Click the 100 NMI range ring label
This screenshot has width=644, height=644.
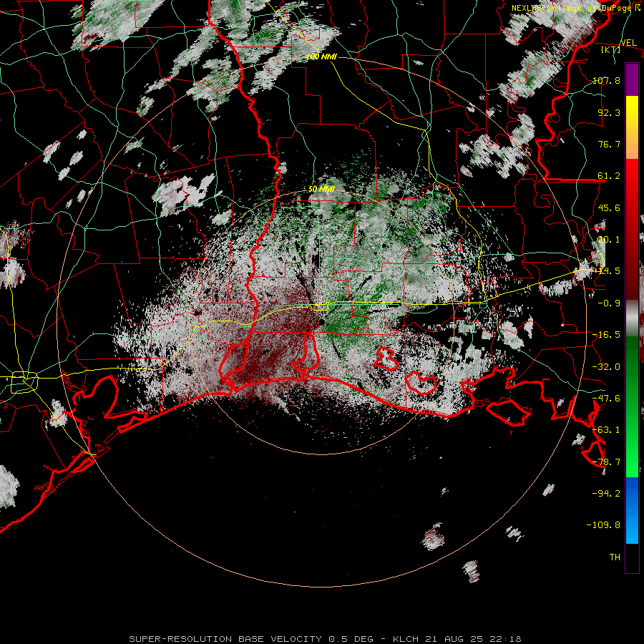(321, 57)
